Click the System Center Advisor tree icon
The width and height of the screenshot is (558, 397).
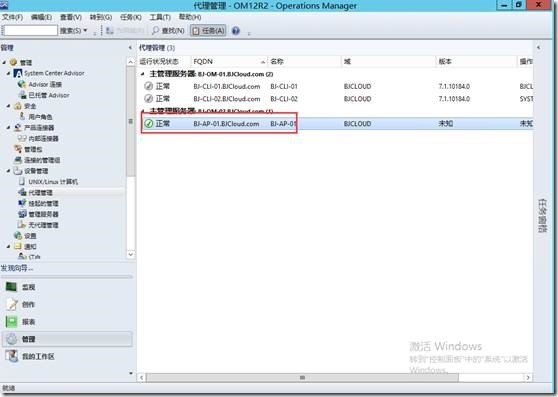(18, 73)
